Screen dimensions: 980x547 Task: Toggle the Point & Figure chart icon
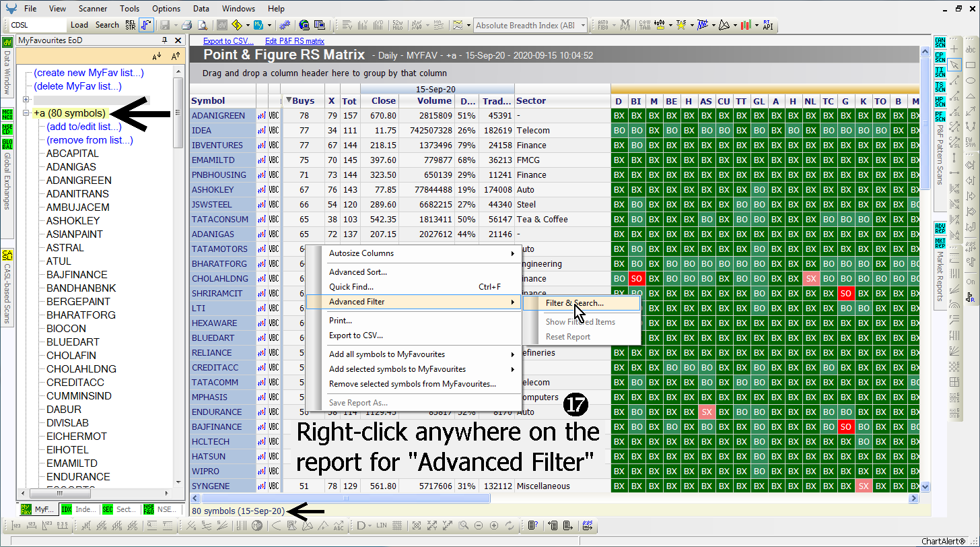146,25
